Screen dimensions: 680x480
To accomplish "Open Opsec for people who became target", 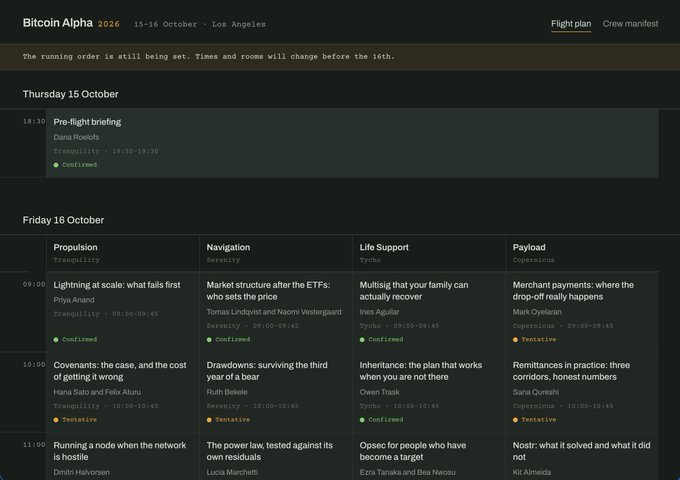I will tap(412, 451).
